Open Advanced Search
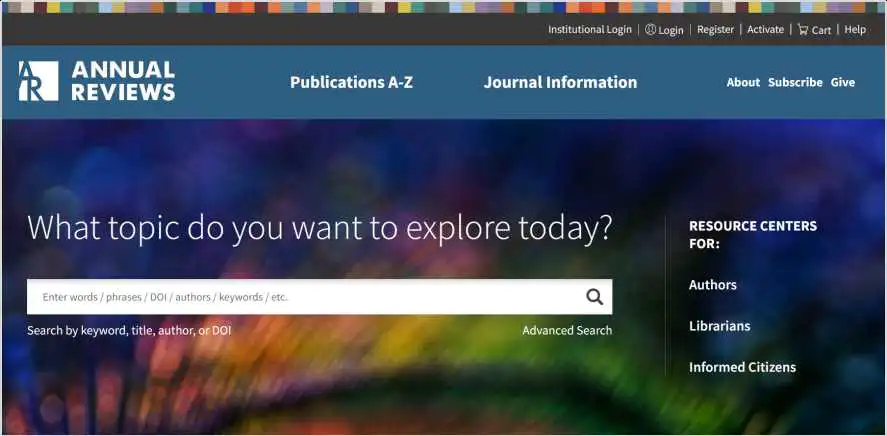The height and width of the screenshot is (436, 887). tap(567, 331)
